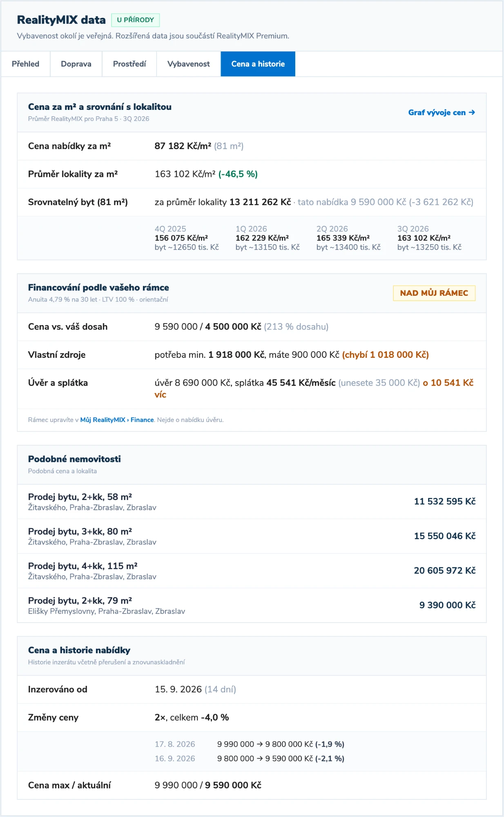The width and height of the screenshot is (504, 817).
Task: Open the Vybavenost tab
Action: [188, 64]
